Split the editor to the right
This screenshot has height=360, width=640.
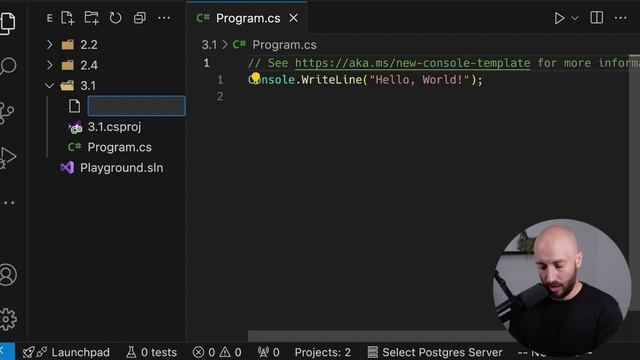pyautogui.click(x=596, y=18)
